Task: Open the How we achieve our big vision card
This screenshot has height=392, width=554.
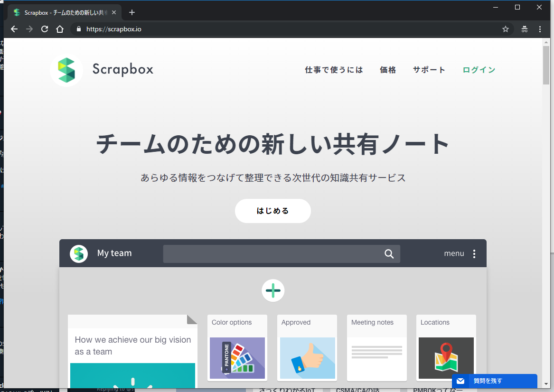Action: click(132, 351)
